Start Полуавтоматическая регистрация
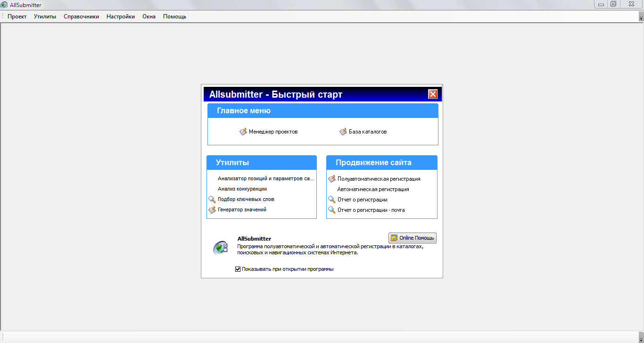 click(x=379, y=179)
